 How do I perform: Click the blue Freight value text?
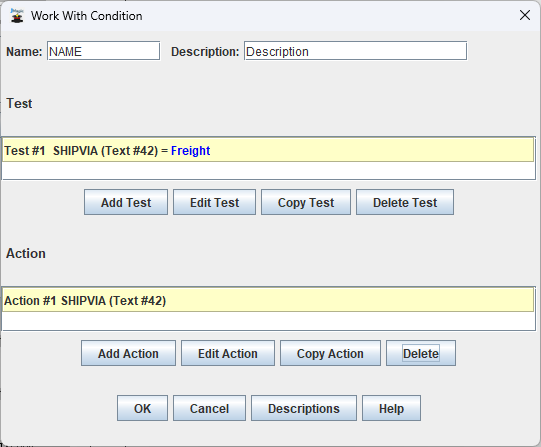(x=190, y=151)
